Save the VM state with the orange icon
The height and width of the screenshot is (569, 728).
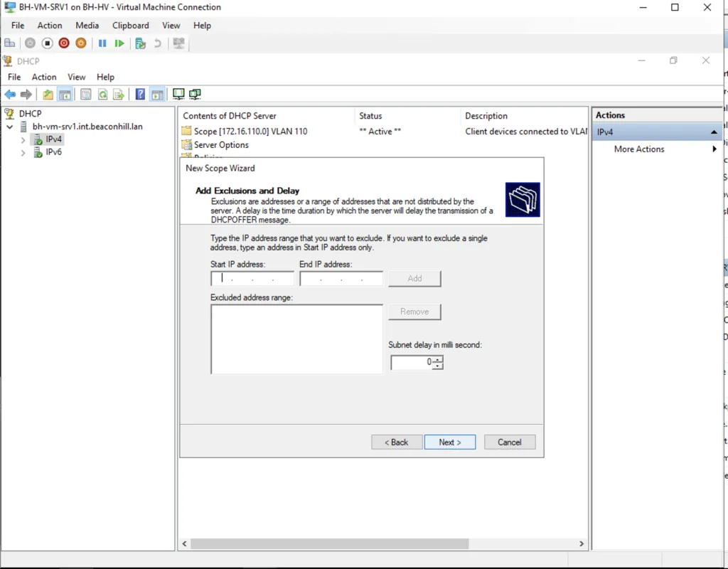81,43
